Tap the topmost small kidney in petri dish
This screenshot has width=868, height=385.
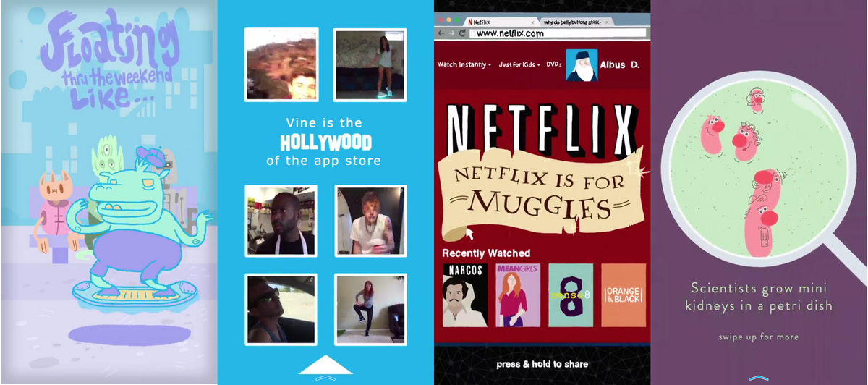(757, 100)
